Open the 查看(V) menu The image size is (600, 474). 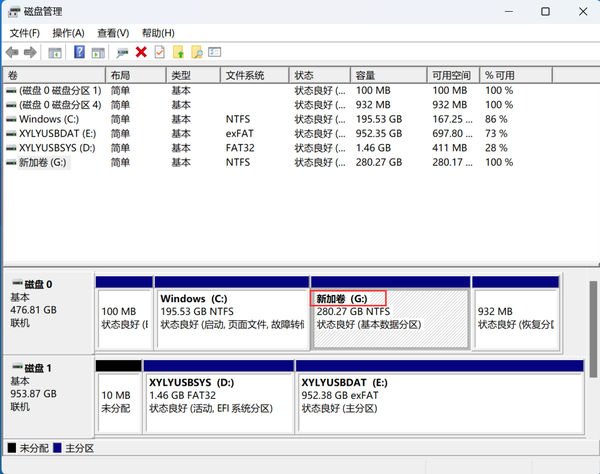[113, 33]
